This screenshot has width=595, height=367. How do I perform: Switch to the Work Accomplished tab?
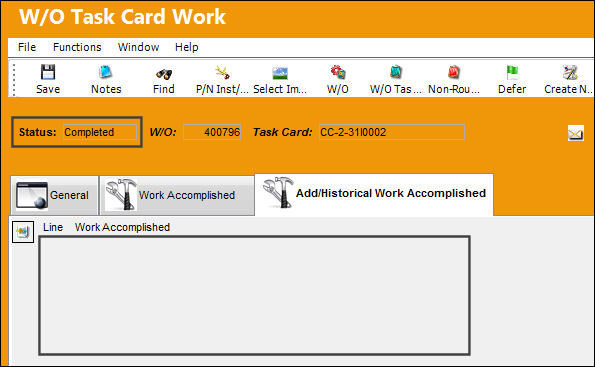[x=177, y=195]
